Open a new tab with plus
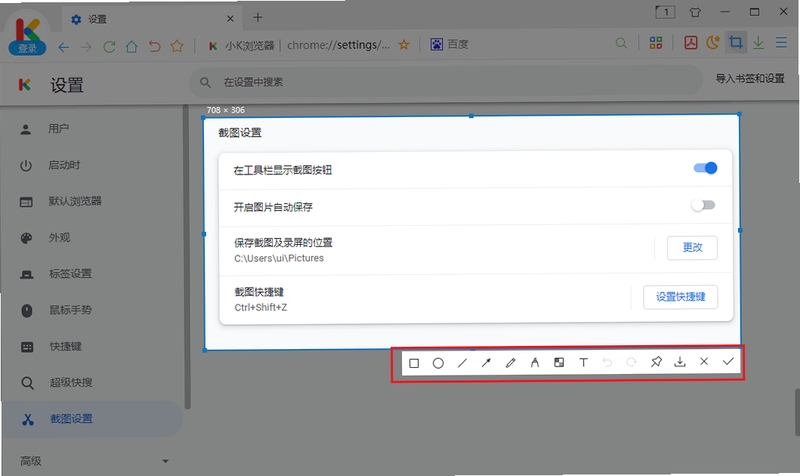Image resolution: width=800 pixels, height=476 pixels. pyautogui.click(x=258, y=17)
